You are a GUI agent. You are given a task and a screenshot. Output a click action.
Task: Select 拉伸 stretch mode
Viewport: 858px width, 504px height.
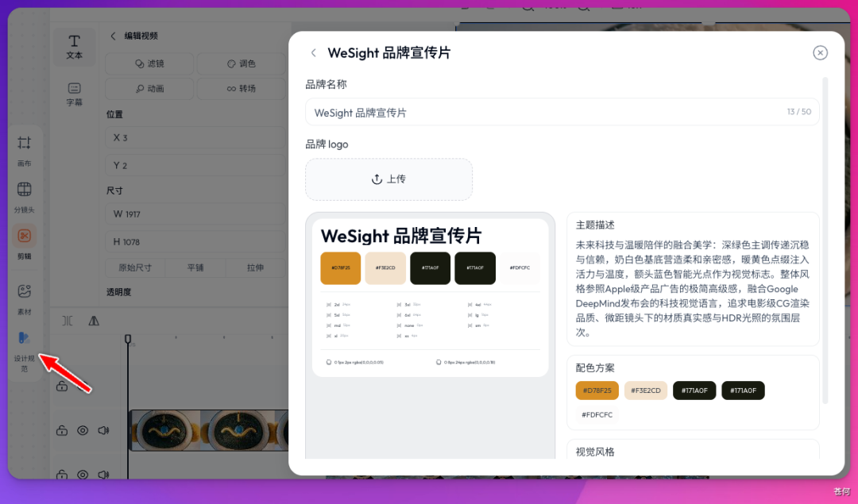coord(255,267)
